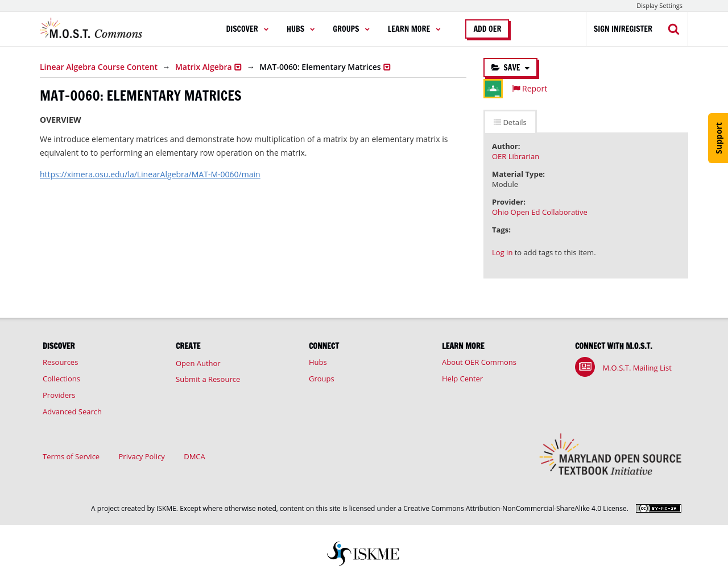Open the ximera.osu.edu resource link
Image resolution: width=728 pixels, height=582 pixels.
click(150, 174)
